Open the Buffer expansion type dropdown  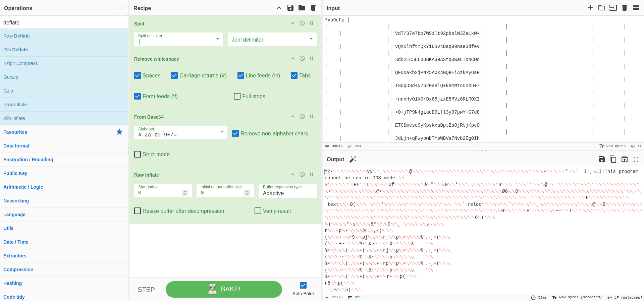[287, 191]
